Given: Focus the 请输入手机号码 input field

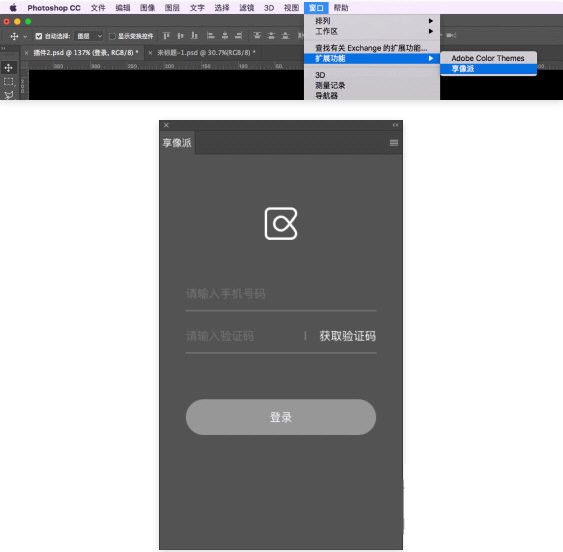Looking at the screenshot, I should pos(281,294).
